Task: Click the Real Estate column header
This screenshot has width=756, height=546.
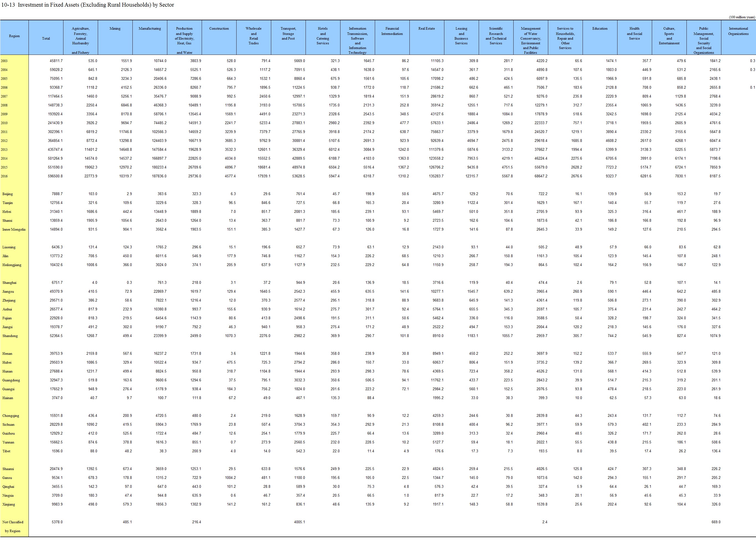Action: [427, 29]
